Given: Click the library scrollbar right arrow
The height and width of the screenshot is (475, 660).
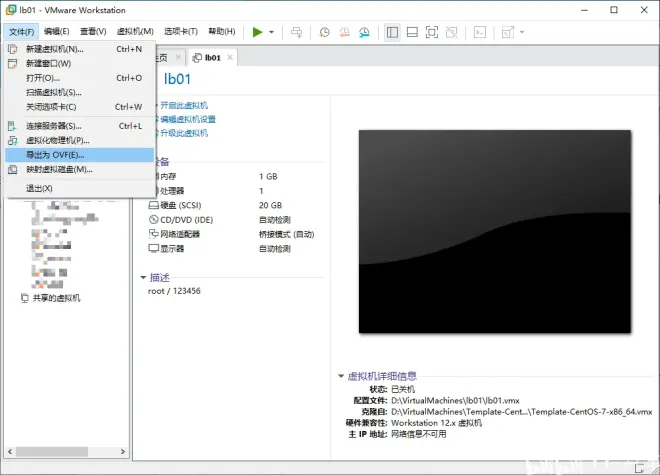Looking at the screenshot, I should tap(123, 452).
